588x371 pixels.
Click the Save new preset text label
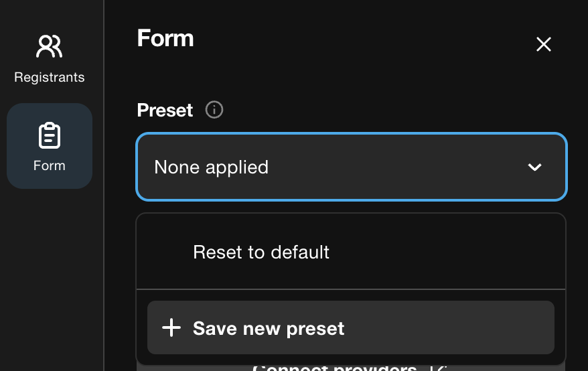[x=269, y=329]
